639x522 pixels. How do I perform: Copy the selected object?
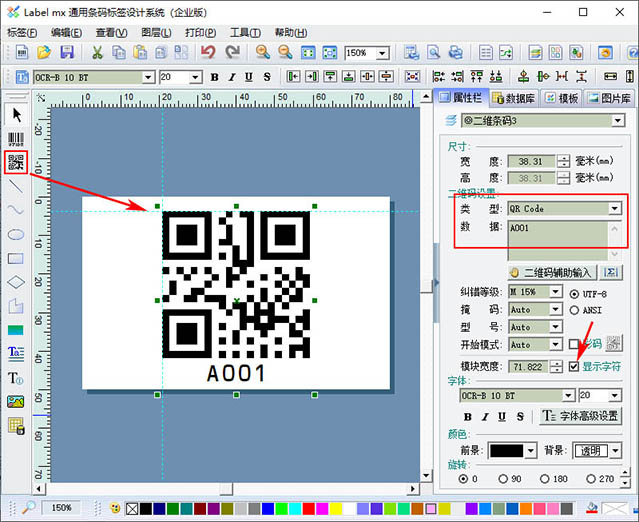point(119,53)
